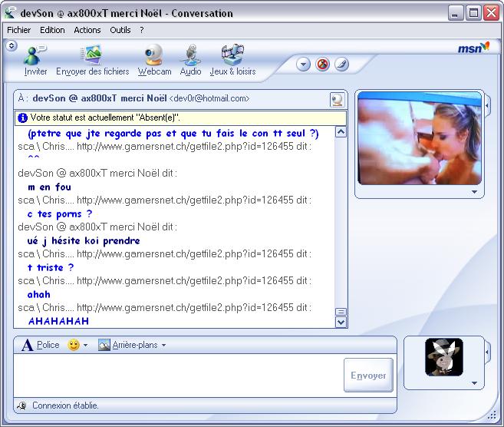Open Jeux & loisirs activities
Screen dimensions: 504x427
[232, 61]
